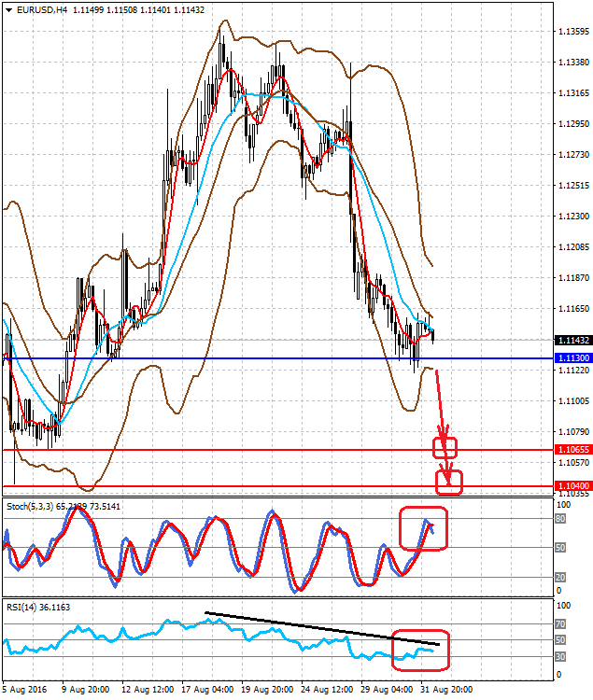
Task: Click the 1.12515 price scale value
Action: coord(573,186)
